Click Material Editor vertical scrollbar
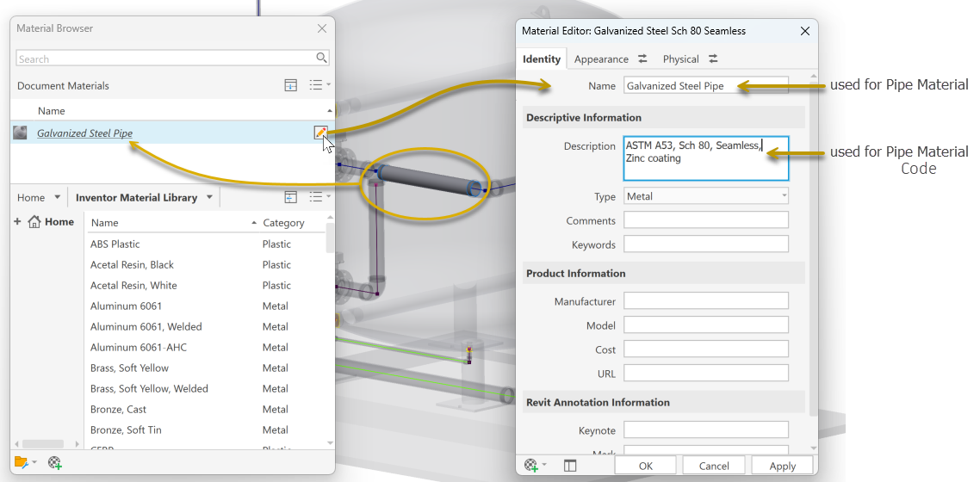Viewport: 980px width, 482px height. (x=813, y=250)
